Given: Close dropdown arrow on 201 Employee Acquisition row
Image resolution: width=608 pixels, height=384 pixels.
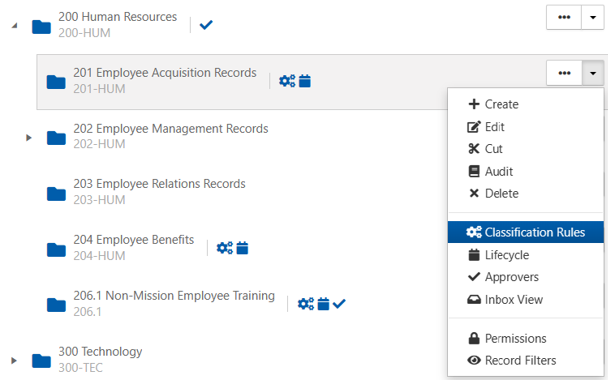Looking at the screenshot, I should [x=592, y=73].
